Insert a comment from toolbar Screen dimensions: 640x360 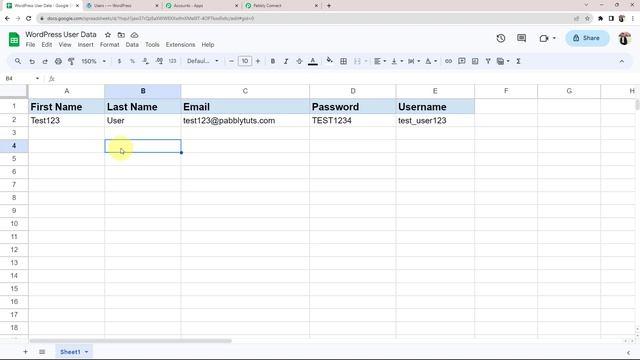[462, 61]
